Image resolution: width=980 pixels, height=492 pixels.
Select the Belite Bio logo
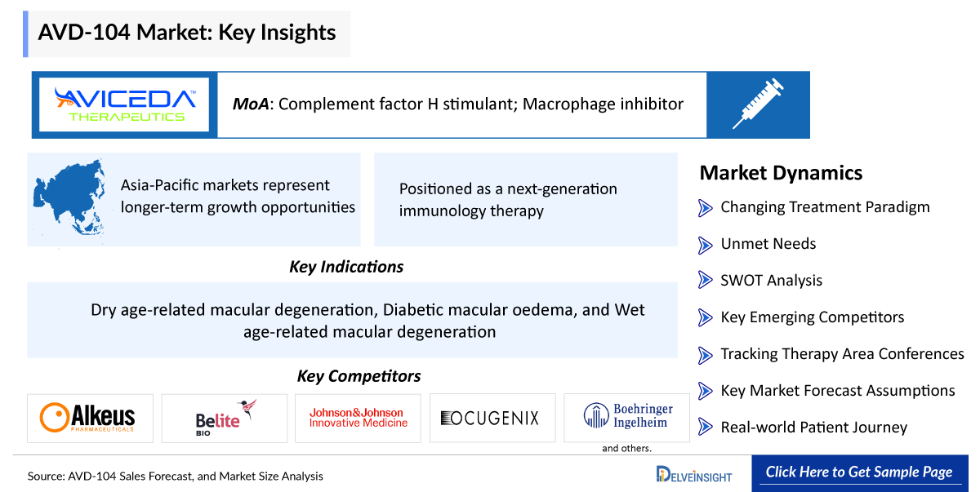point(225,418)
